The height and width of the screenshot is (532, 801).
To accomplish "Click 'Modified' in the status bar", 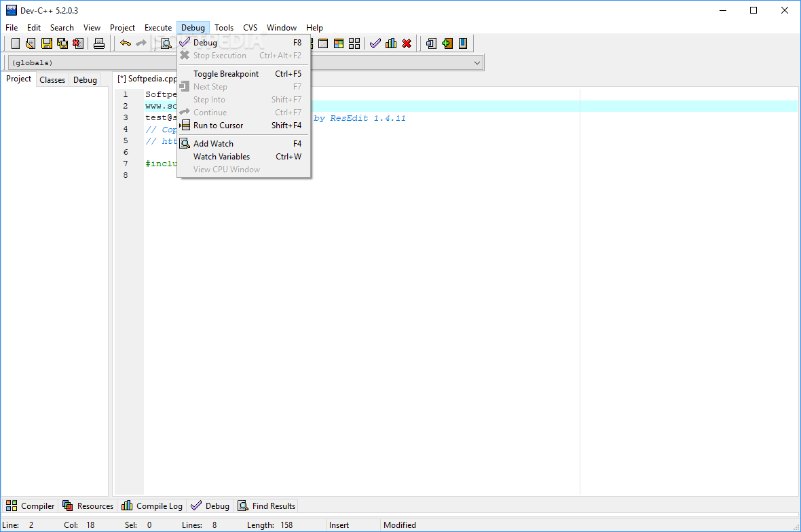I will (x=399, y=525).
